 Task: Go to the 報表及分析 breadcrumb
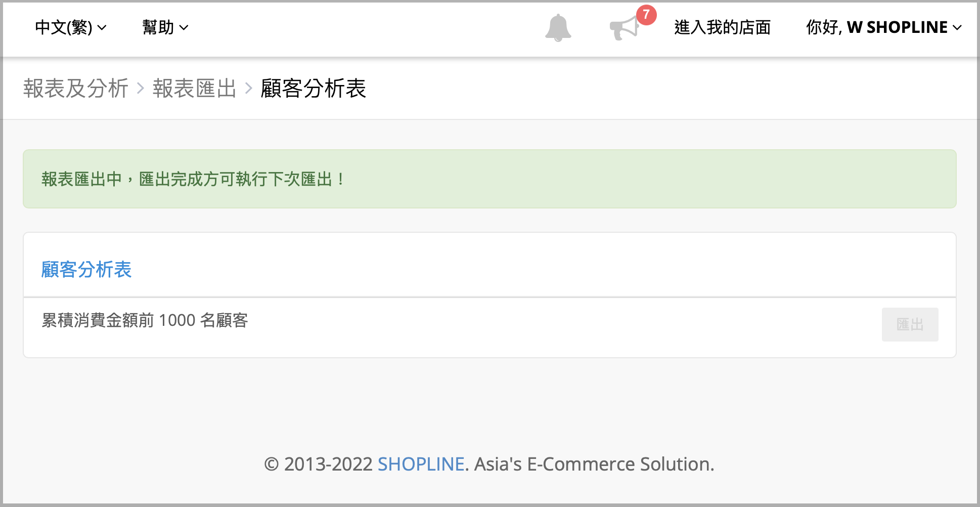click(76, 89)
